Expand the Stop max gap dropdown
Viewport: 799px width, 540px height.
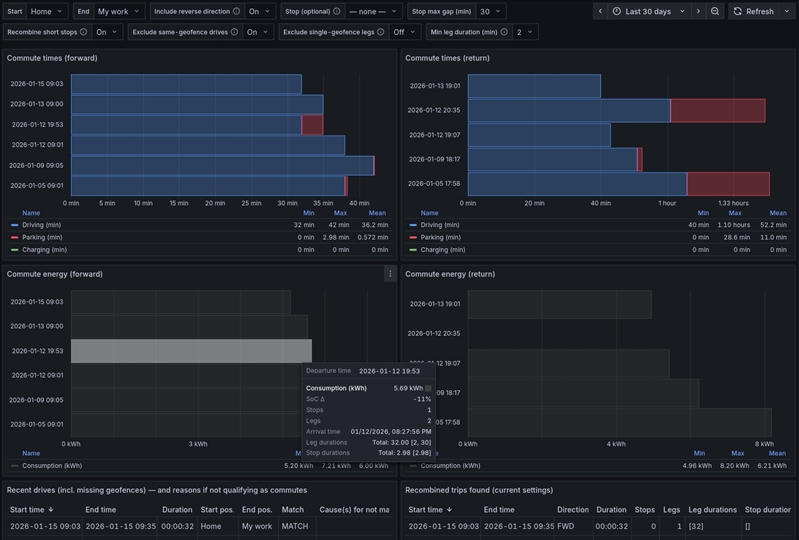pos(490,11)
